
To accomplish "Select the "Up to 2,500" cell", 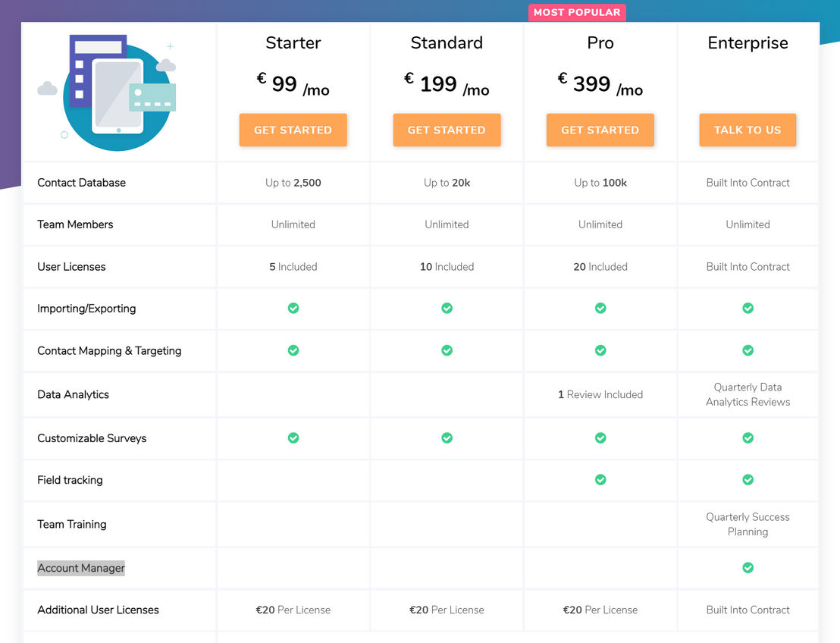I will (x=293, y=183).
